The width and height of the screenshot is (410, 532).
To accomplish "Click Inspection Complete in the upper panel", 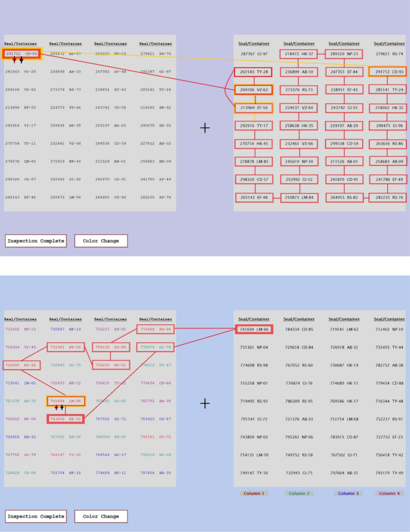I will click(35, 241).
